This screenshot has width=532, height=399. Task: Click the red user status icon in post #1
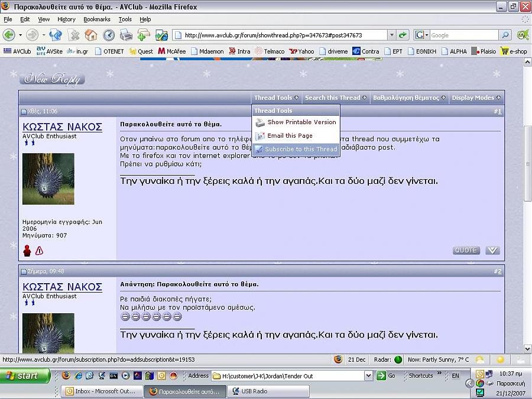pyautogui.click(x=27, y=251)
